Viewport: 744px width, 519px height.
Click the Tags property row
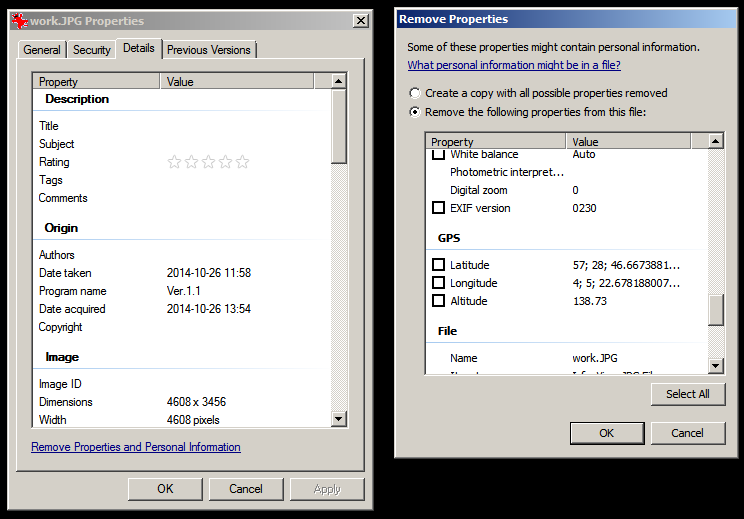[x=182, y=180]
